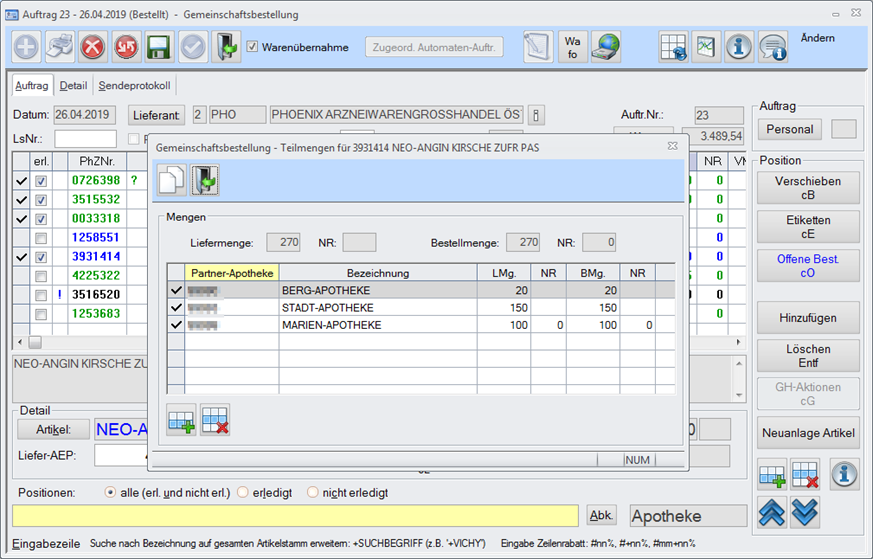Toggle the Warenübernahme checkbox

point(253,47)
